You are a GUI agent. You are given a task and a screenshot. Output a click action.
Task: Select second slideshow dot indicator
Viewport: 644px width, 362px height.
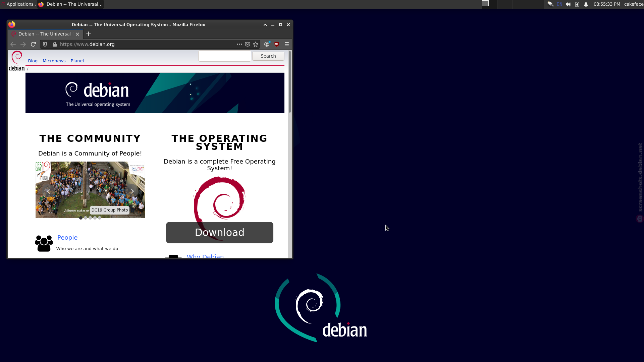[86, 218]
